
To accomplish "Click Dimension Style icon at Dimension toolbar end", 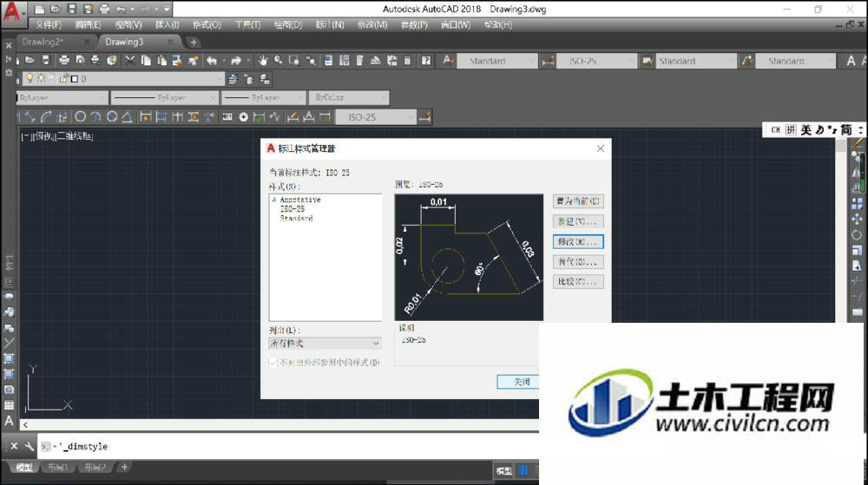I will pyautogui.click(x=425, y=116).
